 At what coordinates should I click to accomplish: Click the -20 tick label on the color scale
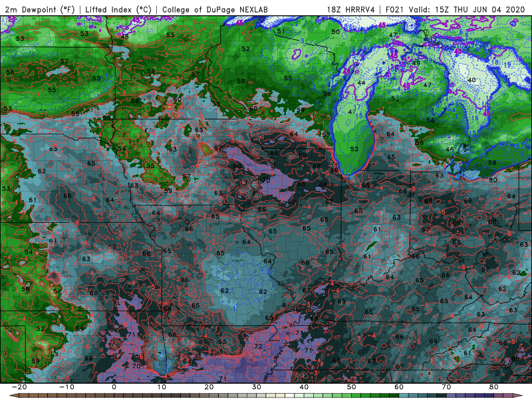(x=19, y=387)
